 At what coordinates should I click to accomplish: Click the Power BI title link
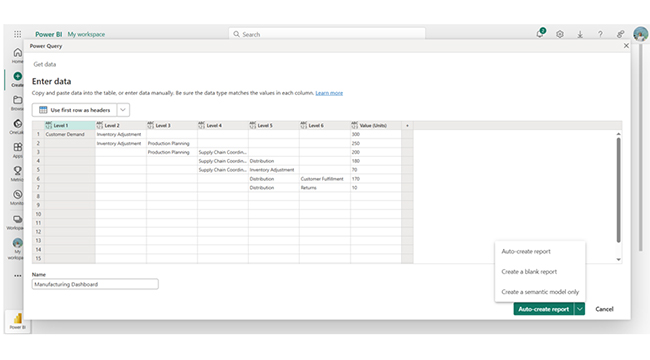click(x=49, y=34)
